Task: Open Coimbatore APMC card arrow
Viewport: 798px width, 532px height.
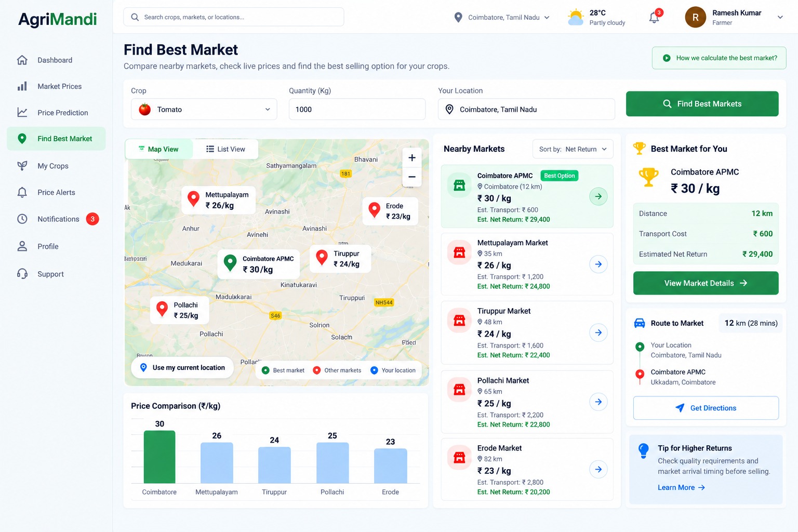Action: click(598, 196)
